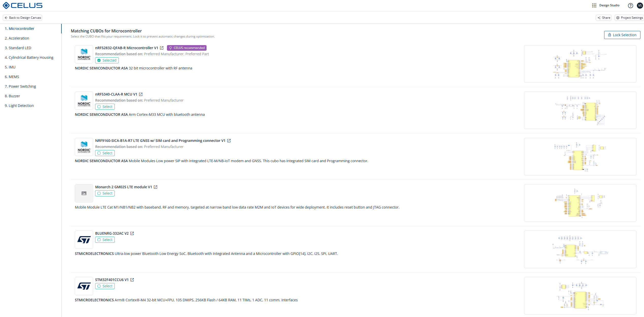Open external link for nRF52832-QFAB-R Microcontroller V1

(x=162, y=48)
